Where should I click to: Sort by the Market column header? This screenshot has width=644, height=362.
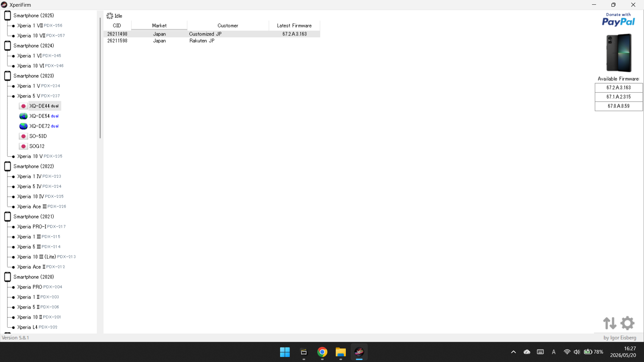tap(159, 25)
